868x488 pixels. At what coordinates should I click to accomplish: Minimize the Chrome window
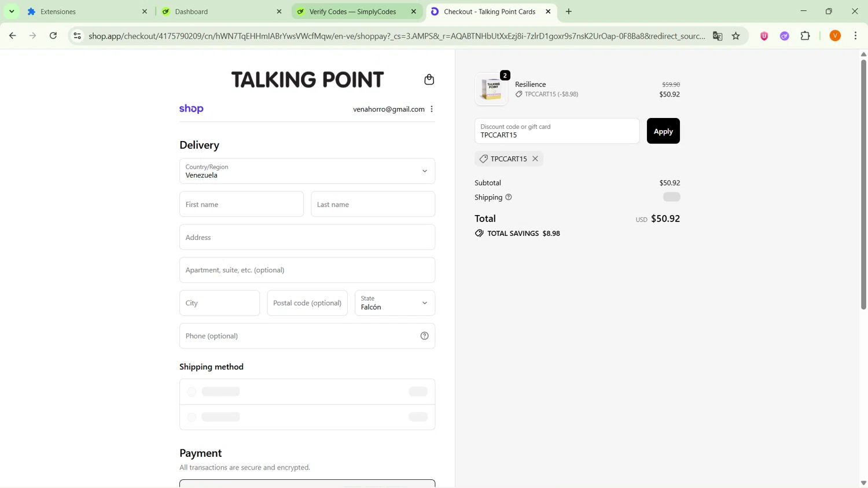[x=803, y=12]
